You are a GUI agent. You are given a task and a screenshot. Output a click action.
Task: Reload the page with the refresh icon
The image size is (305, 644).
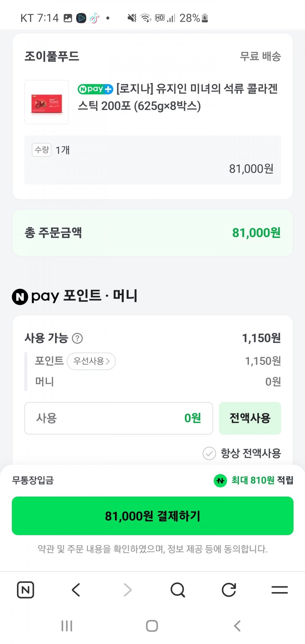coord(229,590)
